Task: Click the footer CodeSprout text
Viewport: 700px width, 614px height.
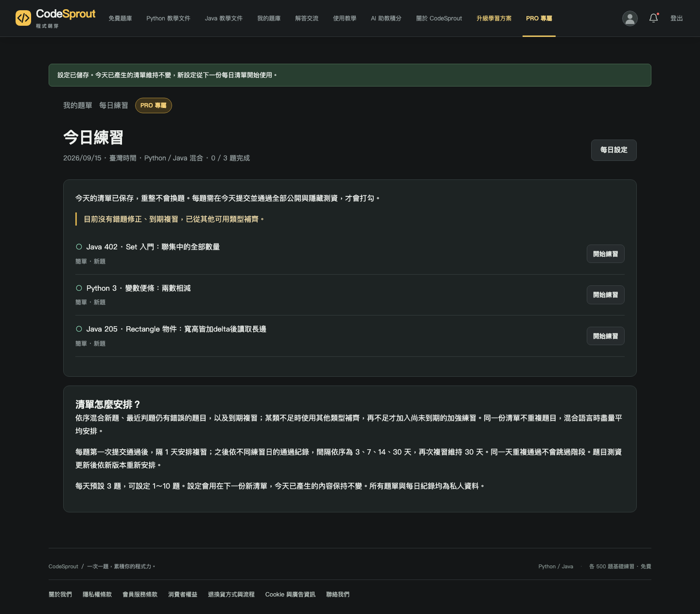Action: pyautogui.click(x=63, y=566)
